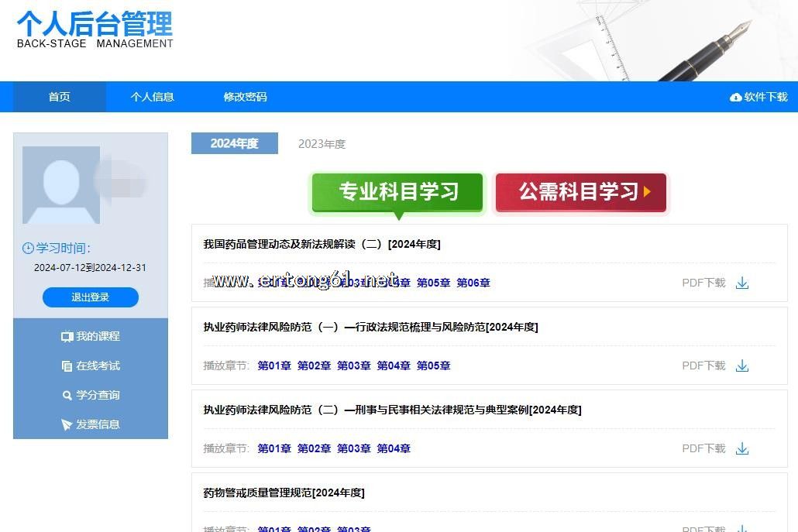
Task: Click the cursor icon next to 发票信息
Action: pos(67,425)
